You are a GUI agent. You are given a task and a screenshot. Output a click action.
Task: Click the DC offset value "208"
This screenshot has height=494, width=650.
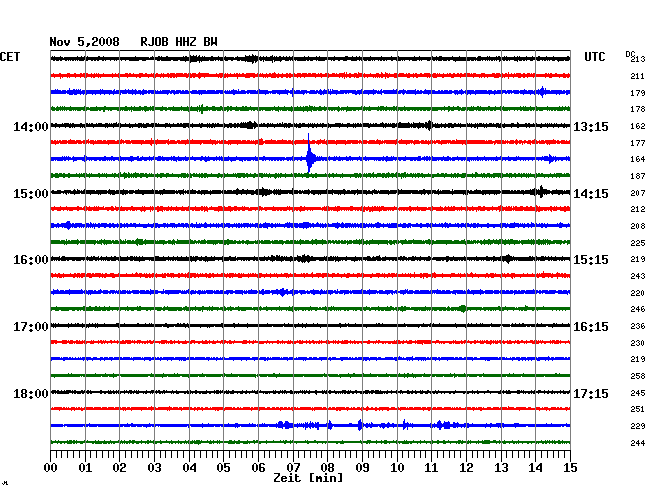[638, 226]
